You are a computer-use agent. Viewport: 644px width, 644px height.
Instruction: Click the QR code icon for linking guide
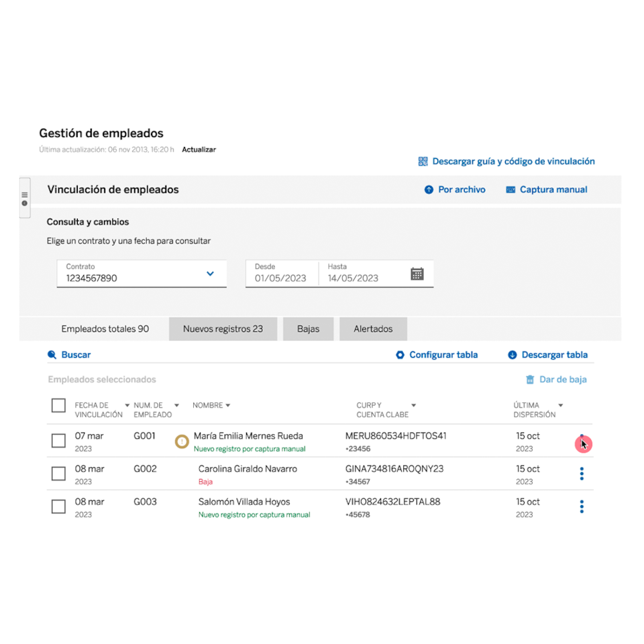click(423, 162)
